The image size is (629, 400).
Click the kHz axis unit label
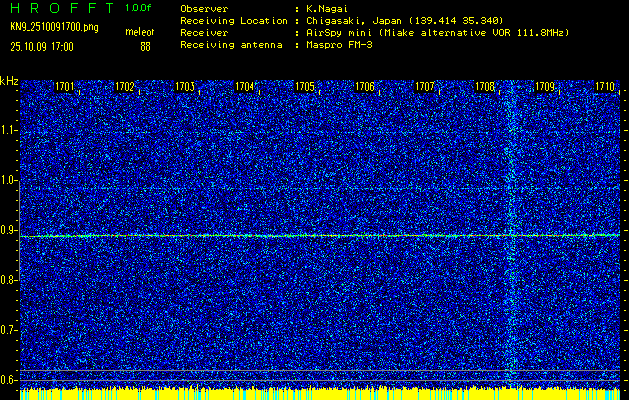(9, 81)
